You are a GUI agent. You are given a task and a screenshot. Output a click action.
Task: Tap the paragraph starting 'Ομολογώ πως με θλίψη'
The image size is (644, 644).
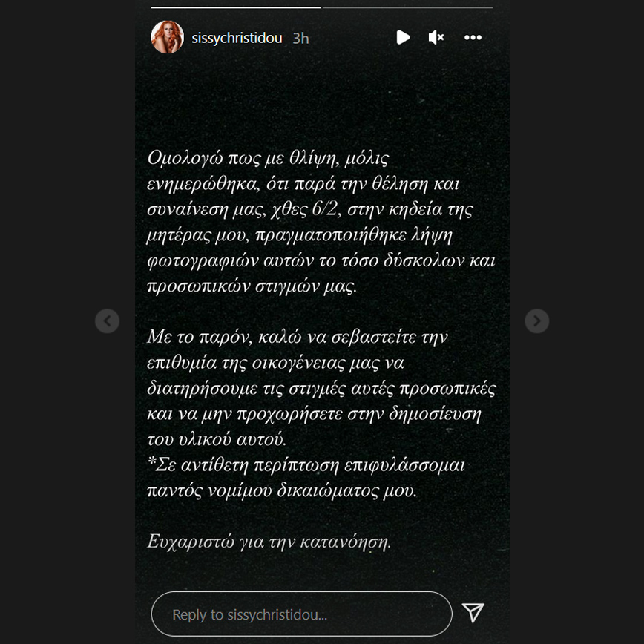coord(321,222)
